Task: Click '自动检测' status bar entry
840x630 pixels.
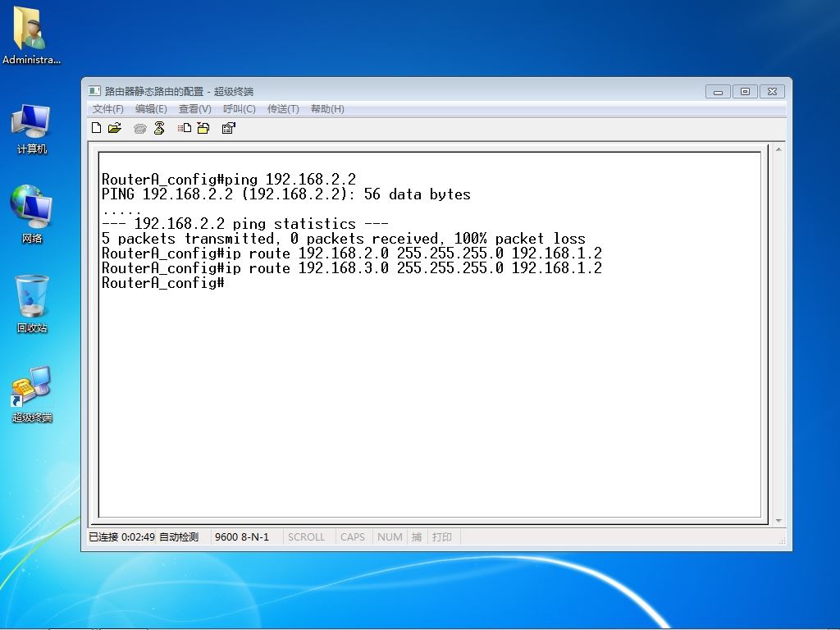Action: click(x=179, y=536)
